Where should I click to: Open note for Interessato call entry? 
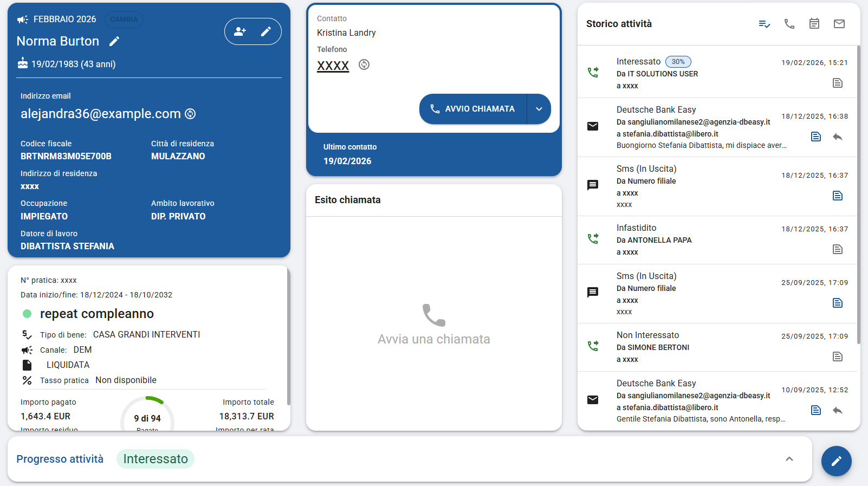click(x=838, y=83)
